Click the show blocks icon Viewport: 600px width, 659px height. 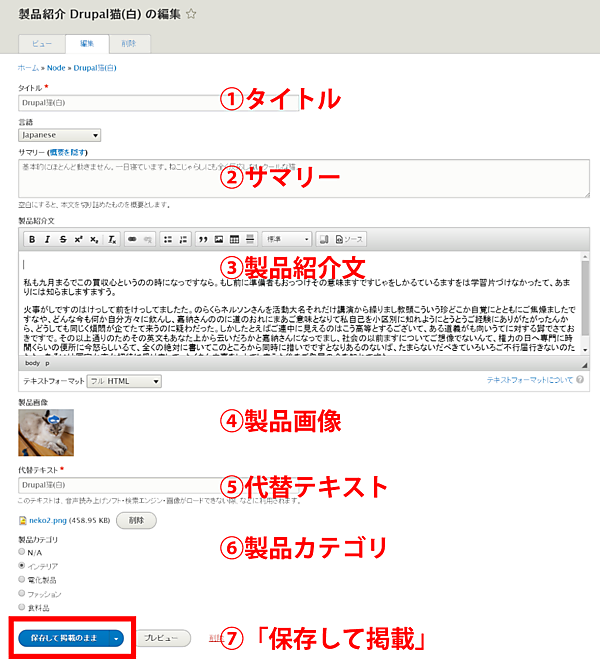pos(324,239)
